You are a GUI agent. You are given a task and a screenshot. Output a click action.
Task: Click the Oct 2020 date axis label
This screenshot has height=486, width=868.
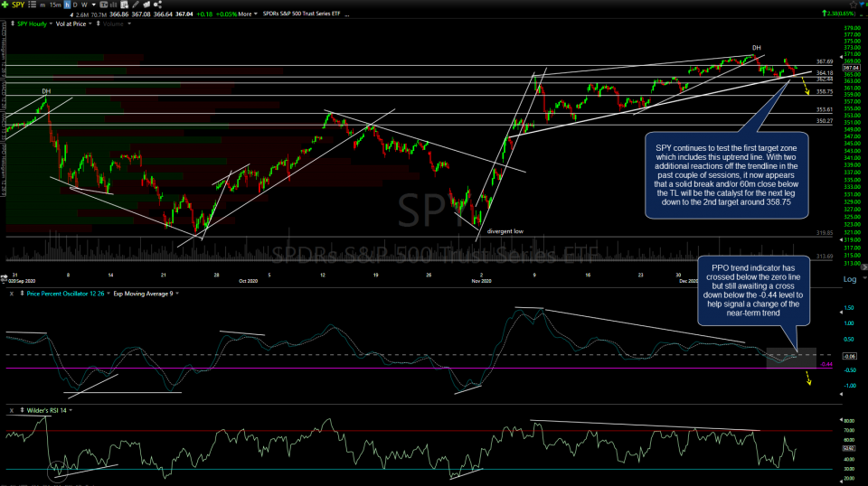tap(248, 281)
